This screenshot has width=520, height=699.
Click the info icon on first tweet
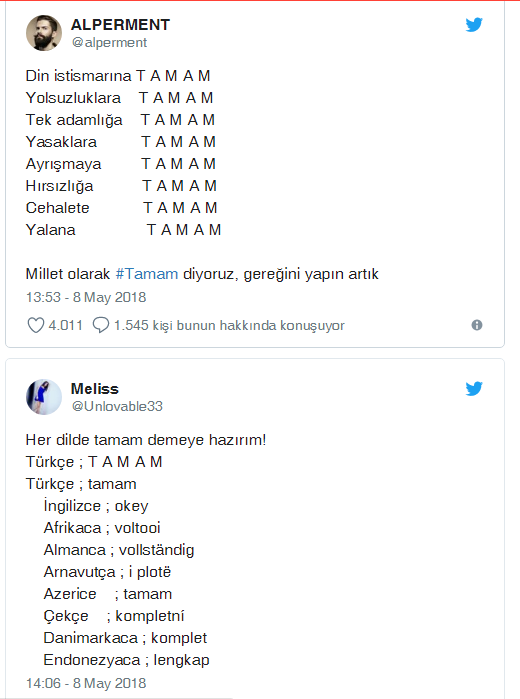[477, 325]
